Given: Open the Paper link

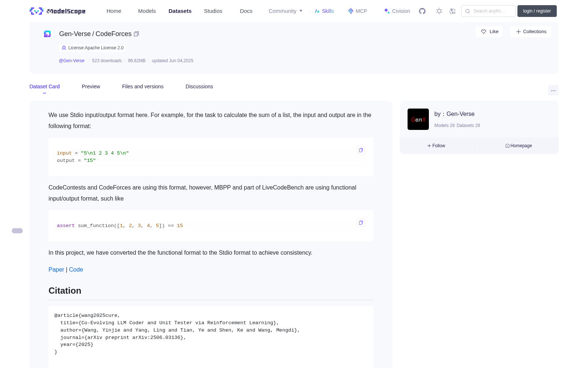Looking at the screenshot, I should pos(56,269).
